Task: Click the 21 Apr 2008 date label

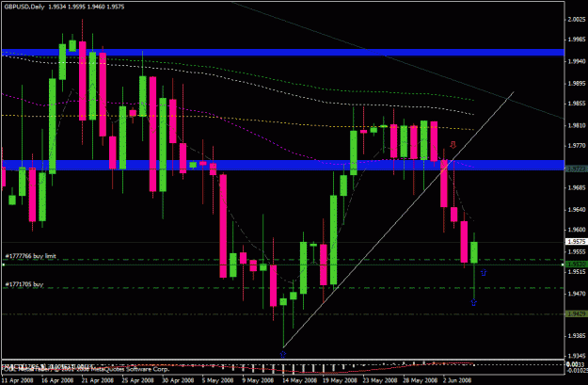Action: [98, 380]
